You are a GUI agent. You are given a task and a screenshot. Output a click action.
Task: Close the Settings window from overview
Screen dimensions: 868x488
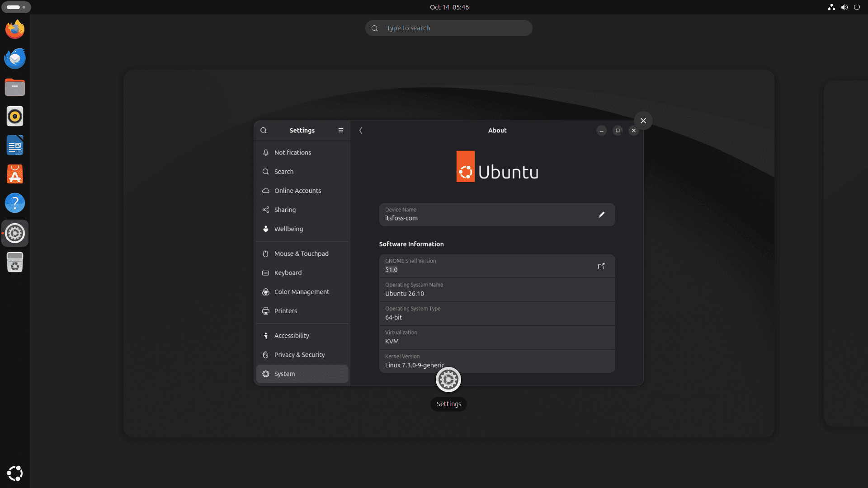click(643, 121)
